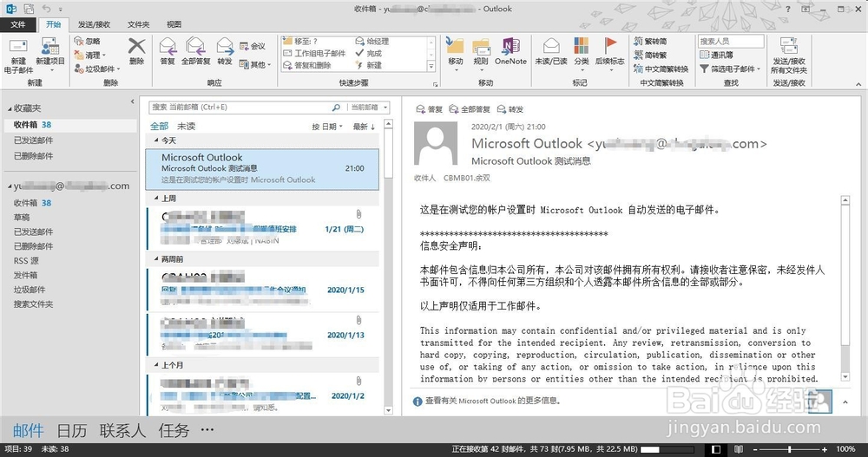Open 其他 (More) respond dropdown

click(x=254, y=64)
